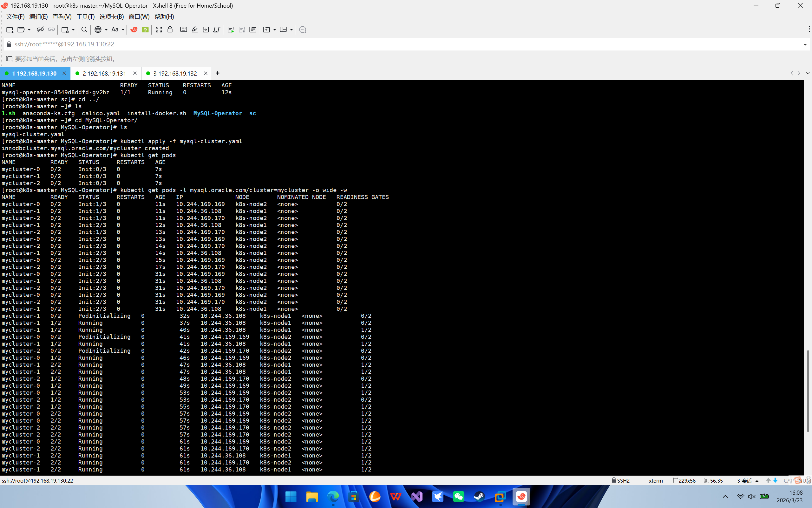
Task: Expand the Aa font dropdown arrow
Action: coord(123,30)
